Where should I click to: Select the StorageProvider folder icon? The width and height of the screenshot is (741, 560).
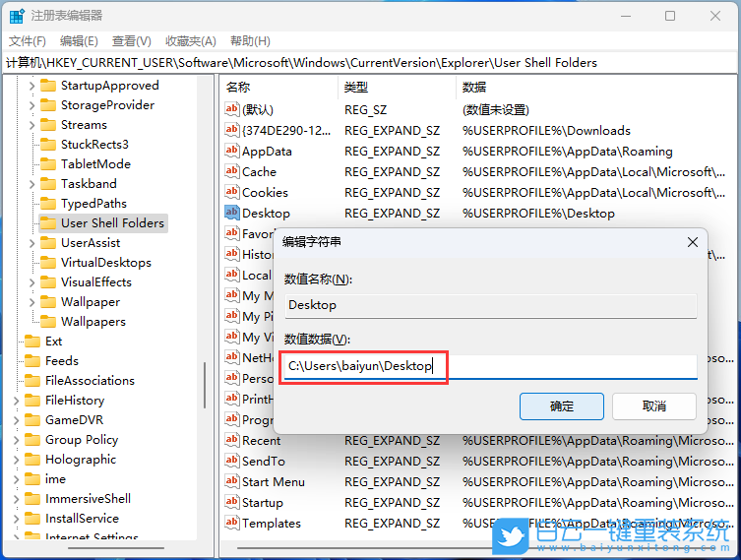coord(48,105)
